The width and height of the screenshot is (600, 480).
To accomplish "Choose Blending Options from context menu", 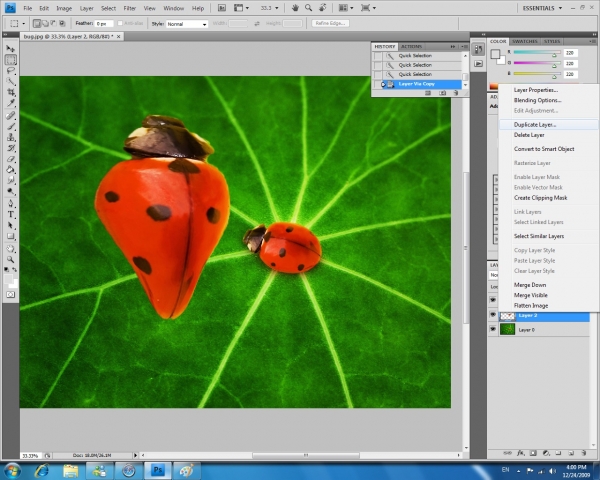I will [x=548, y=100].
